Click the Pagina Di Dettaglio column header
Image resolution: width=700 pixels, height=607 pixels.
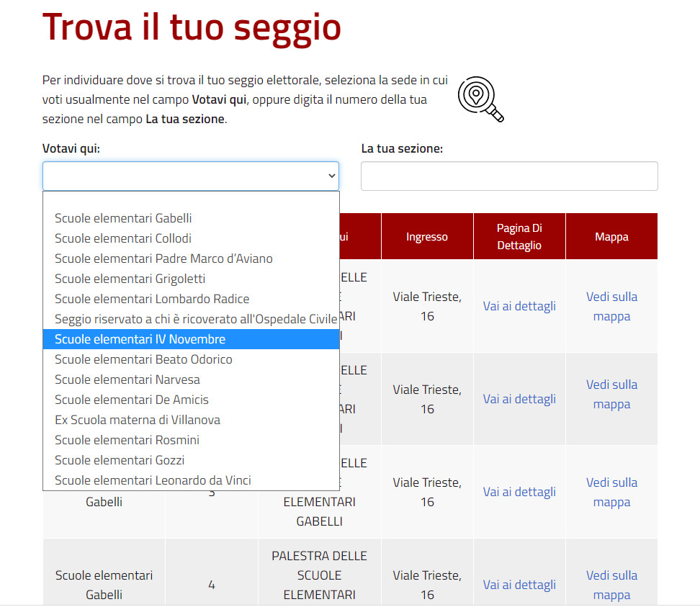(519, 237)
